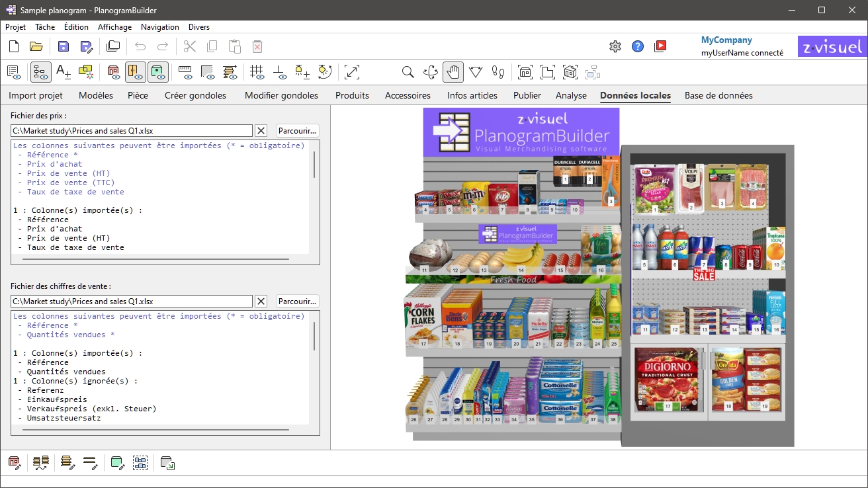This screenshot has height=488, width=868.
Task: Select the orbit rotate view tool
Action: (x=431, y=71)
